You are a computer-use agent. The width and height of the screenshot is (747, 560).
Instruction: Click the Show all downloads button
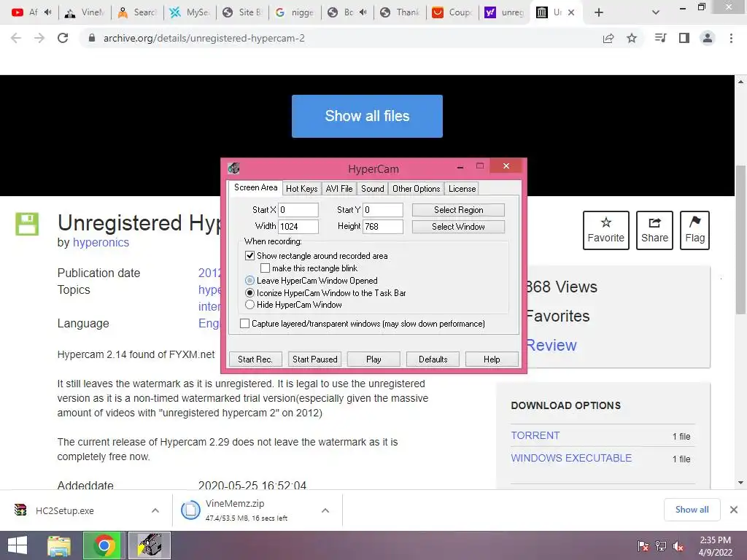[x=692, y=510]
